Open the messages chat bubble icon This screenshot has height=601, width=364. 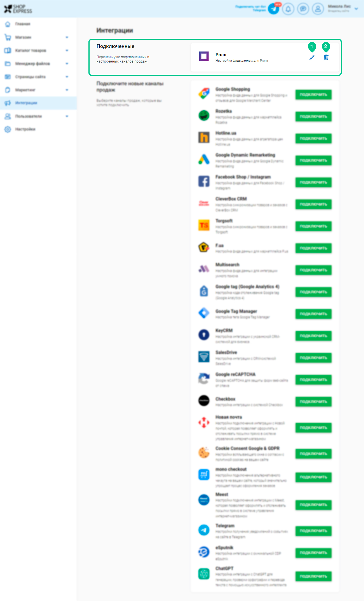coord(303,9)
